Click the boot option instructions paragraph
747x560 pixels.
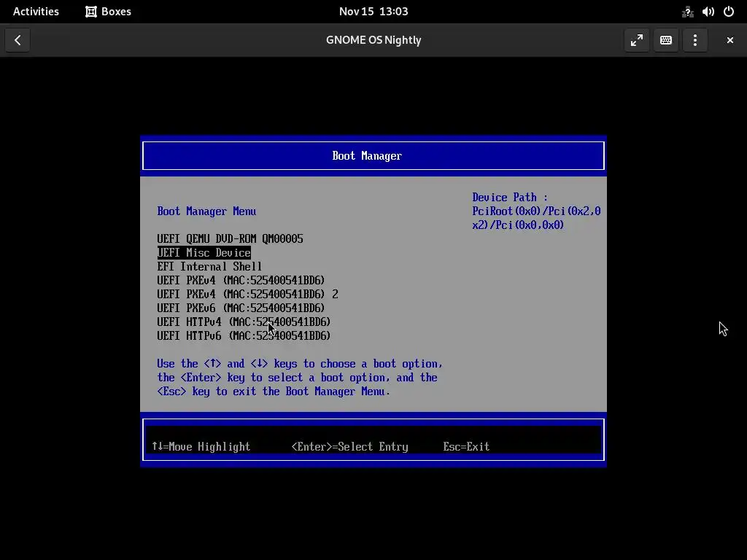pyautogui.click(x=300, y=378)
